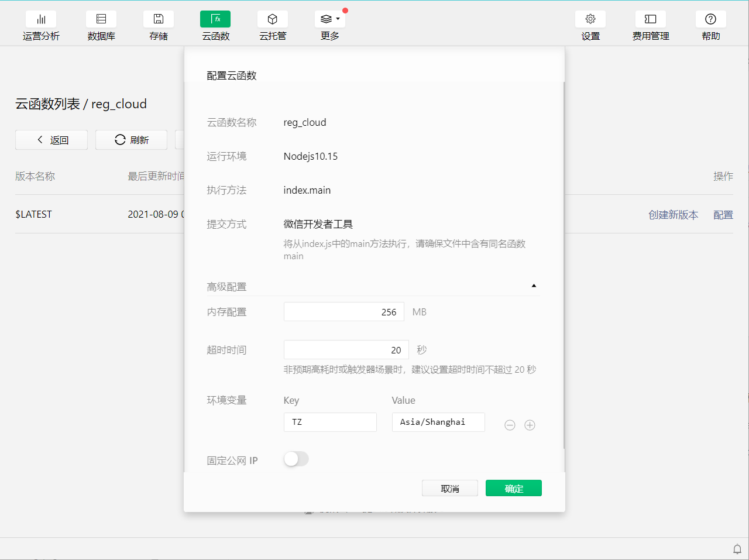Open the 帮助 question mark icon
This screenshot has height=560, width=749.
711,19
